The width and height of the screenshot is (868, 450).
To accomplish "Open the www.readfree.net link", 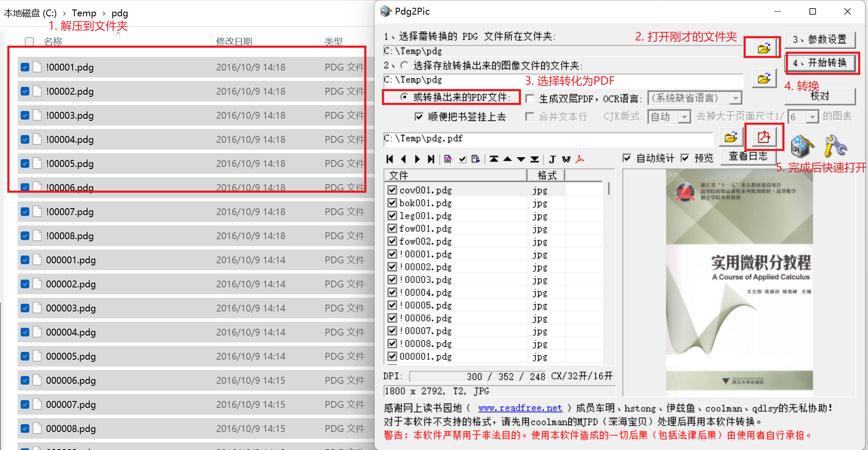I will tap(520, 408).
